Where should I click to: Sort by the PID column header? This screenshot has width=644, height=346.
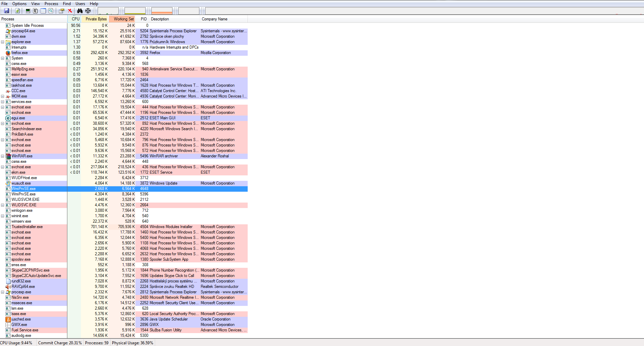[x=143, y=19]
